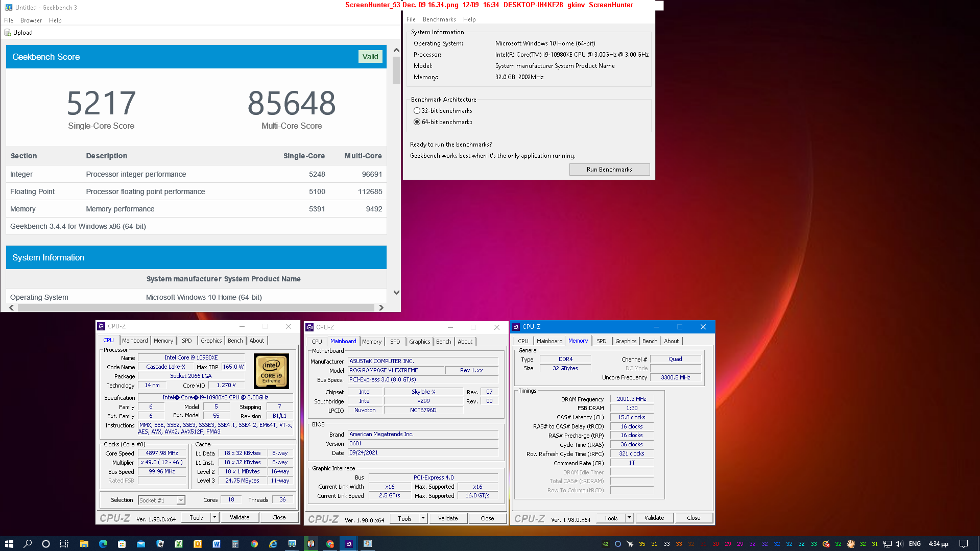The width and height of the screenshot is (980, 551).
Task: Open Graphics tab in middle CPU-Z window
Action: (x=420, y=342)
